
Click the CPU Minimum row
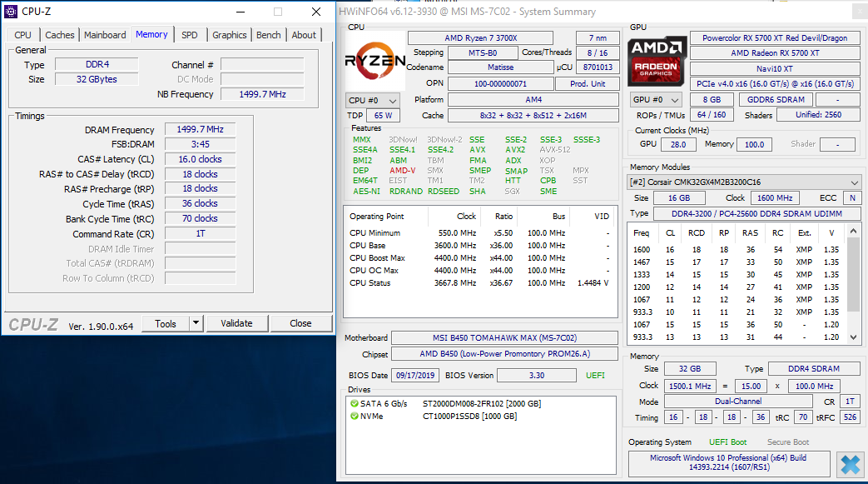479,233
